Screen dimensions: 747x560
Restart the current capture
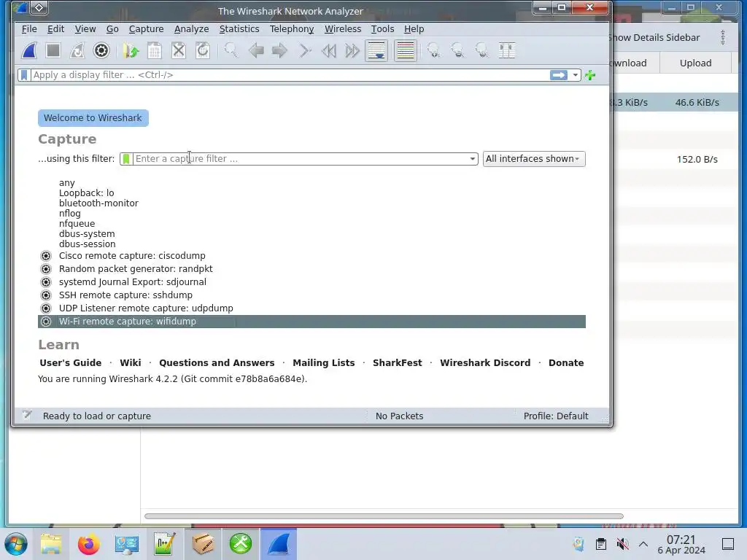click(77, 50)
